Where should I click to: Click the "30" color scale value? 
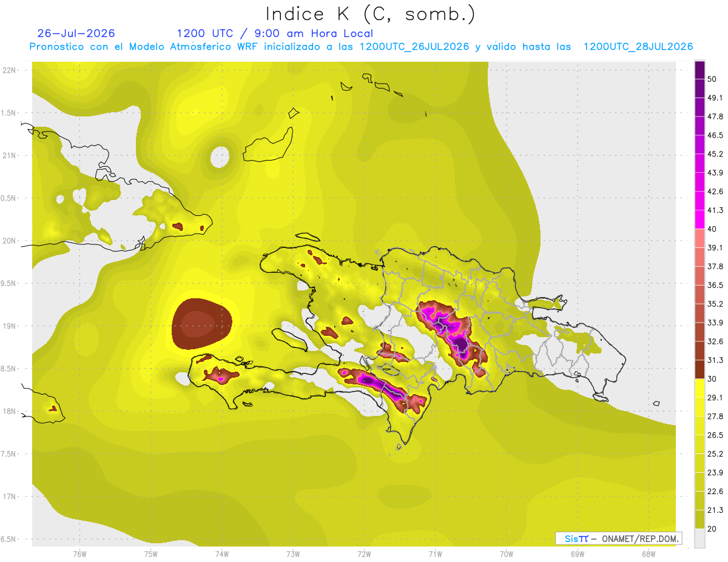pyautogui.click(x=713, y=379)
